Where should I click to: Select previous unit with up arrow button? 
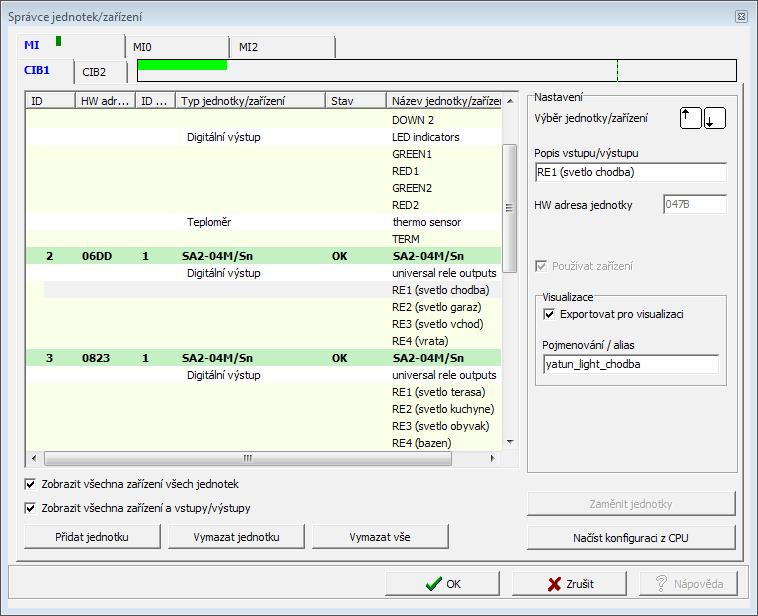[x=690, y=118]
